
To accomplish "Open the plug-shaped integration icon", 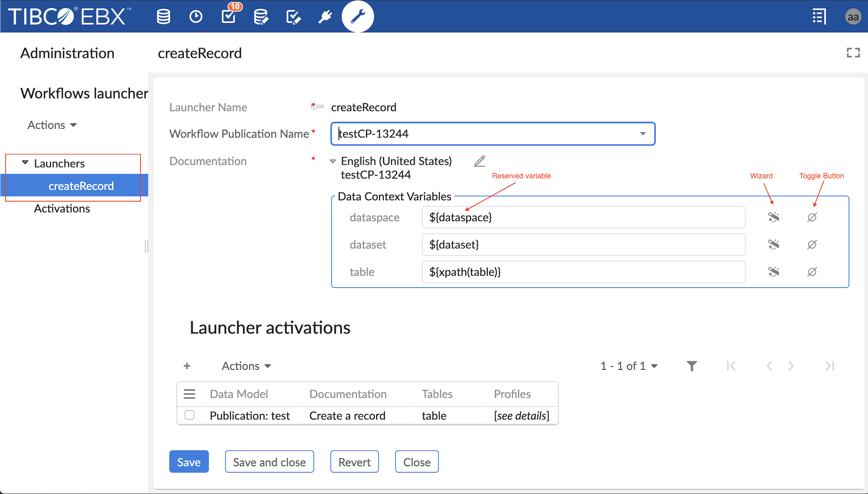I will [325, 16].
